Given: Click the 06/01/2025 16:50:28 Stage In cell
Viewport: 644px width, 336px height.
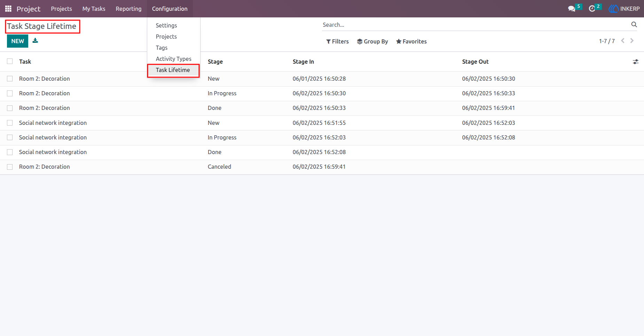Looking at the screenshot, I should click(319, 79).
